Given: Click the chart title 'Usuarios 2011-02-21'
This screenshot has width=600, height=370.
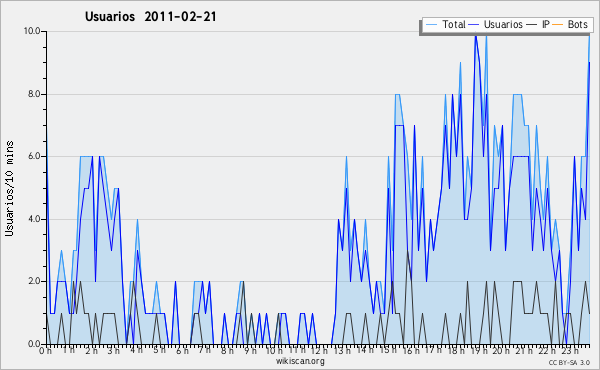Looking at the screenshot, I should 151,16.
